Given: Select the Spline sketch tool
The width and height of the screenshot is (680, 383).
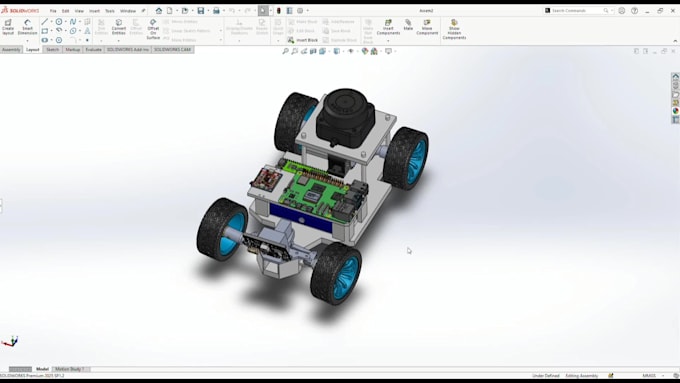Looking at the screenshot, I should [x=73, y=22].
